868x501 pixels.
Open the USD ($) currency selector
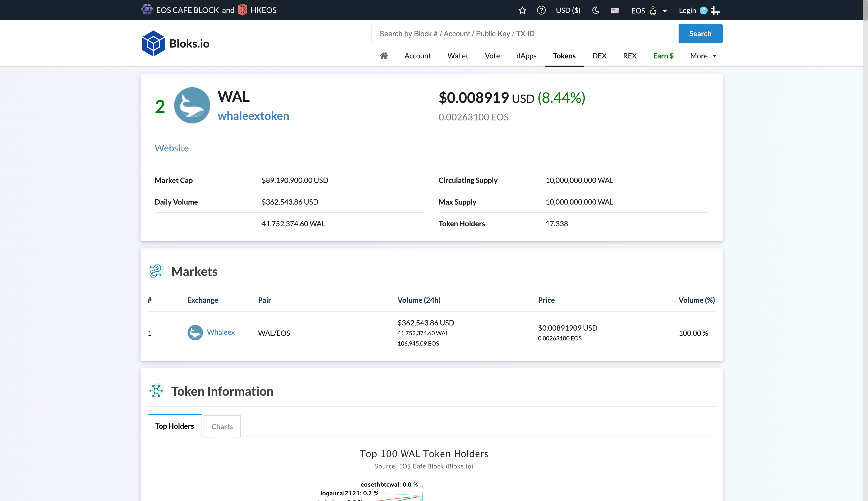pyautogui.click(x=568, y=10)
